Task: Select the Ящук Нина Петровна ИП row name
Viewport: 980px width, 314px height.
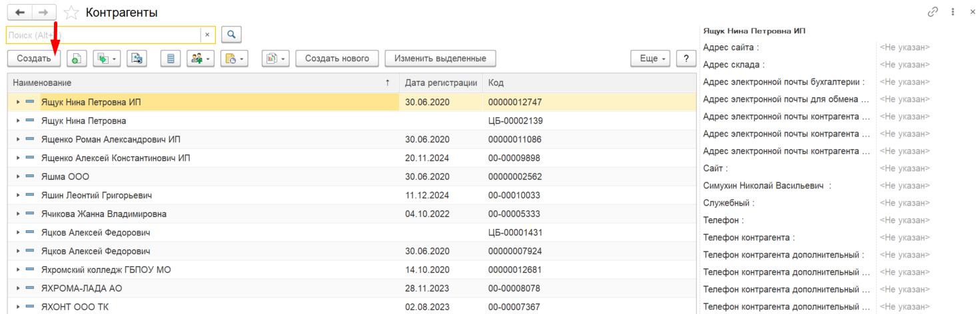Action: pyautogui.click(x=91, y=102)
